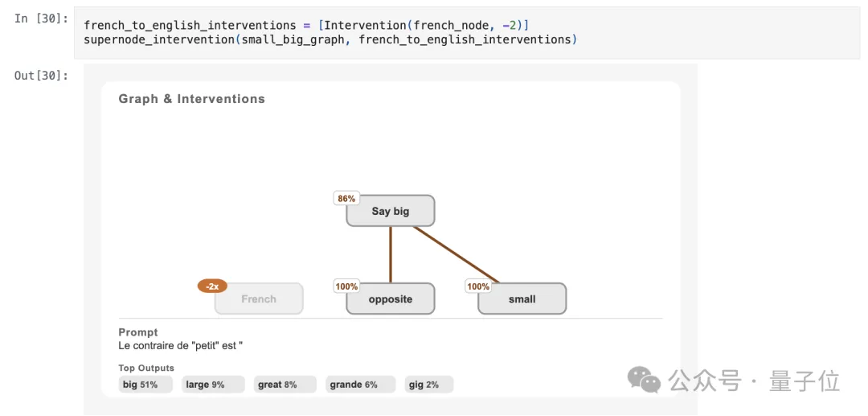
Task: Click the diagonal edge from Say big to small
Action: pyautogui.click(x=456, y=254)
